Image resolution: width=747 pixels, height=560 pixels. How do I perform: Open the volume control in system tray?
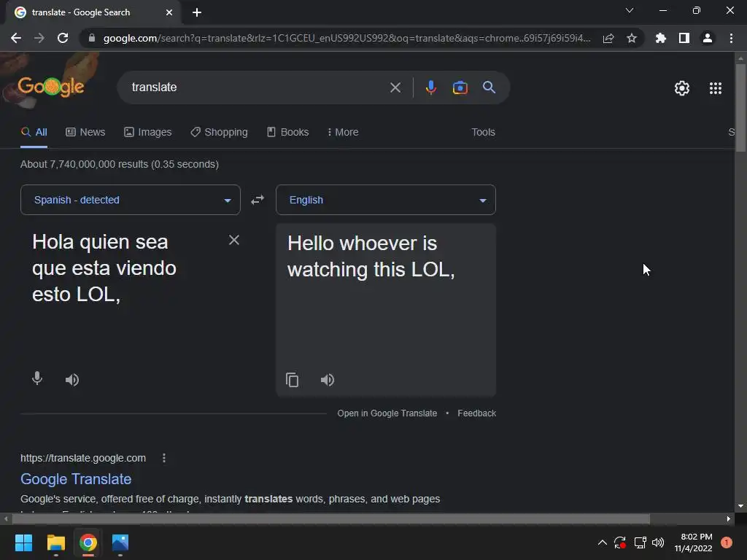pyautogui.click(x=658, y=542)
